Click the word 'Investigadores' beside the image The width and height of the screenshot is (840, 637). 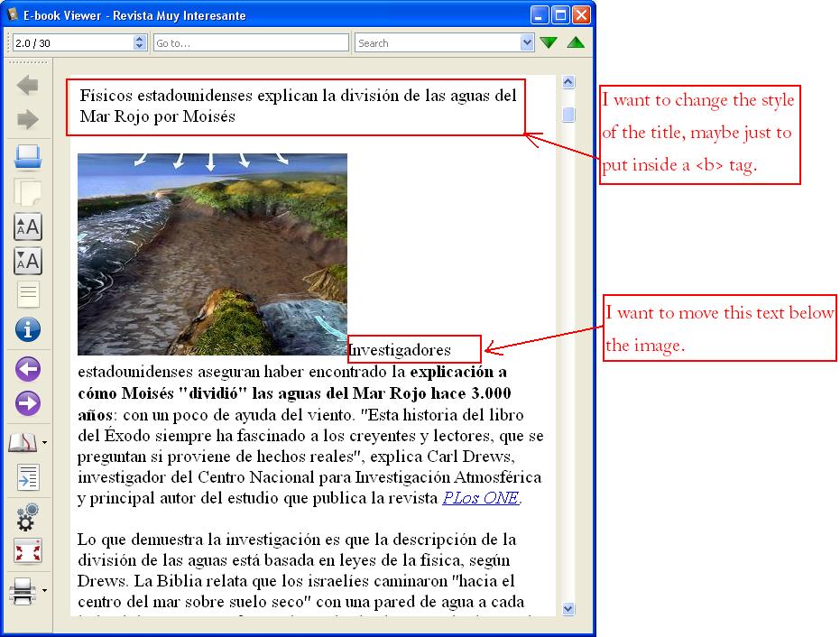[400, 350]
